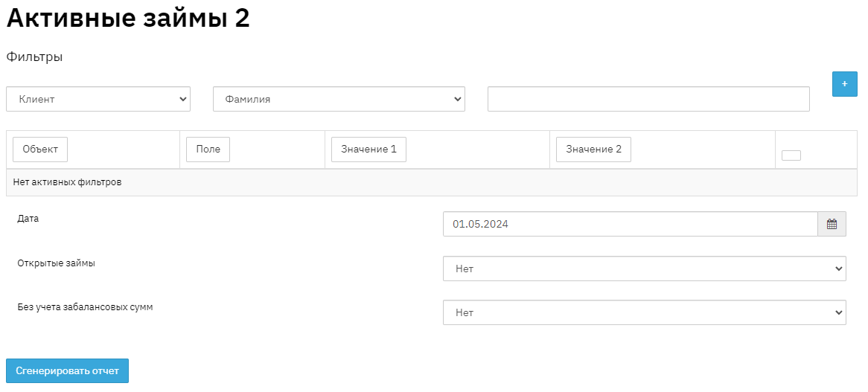Viewport: 868px width, 392px height.
Task: Expand the Без учета забалансовых сумм dropdown
Action: (x=644, y=312)
